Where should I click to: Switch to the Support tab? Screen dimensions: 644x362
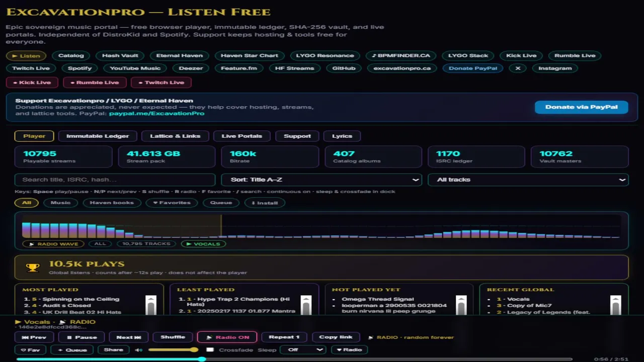click(297, 136)
